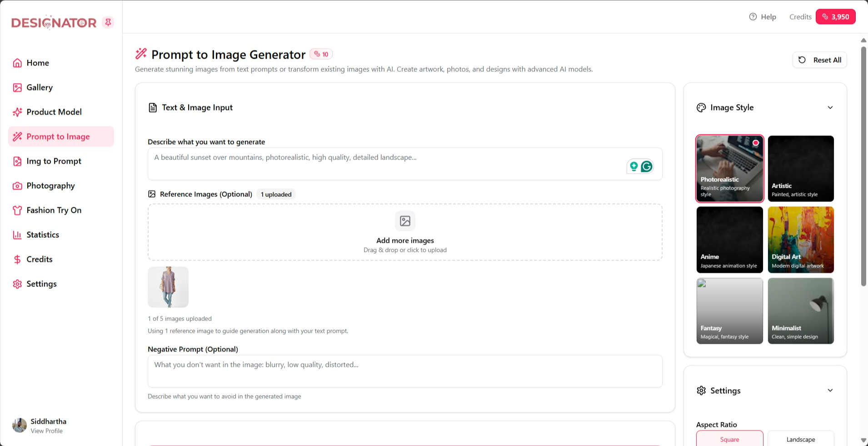
Task: Select the Photorealistic image style
Action: coord(729,169)
